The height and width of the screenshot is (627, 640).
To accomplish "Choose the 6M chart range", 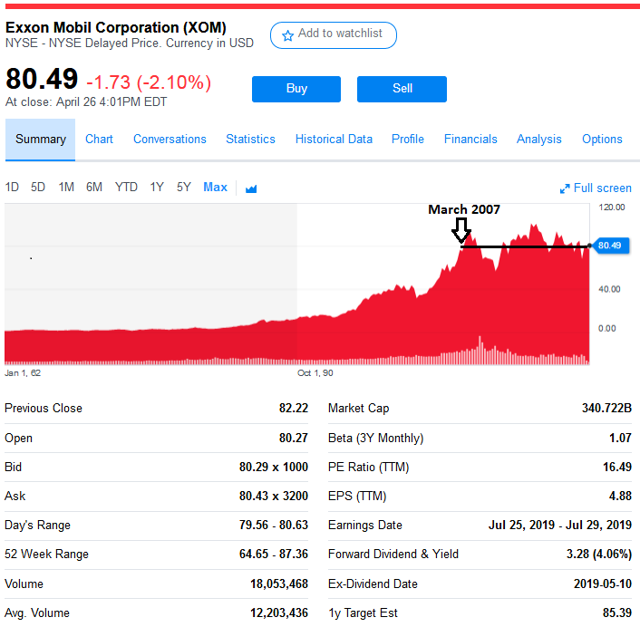I will pyautogui.click(x=94, y=187).
